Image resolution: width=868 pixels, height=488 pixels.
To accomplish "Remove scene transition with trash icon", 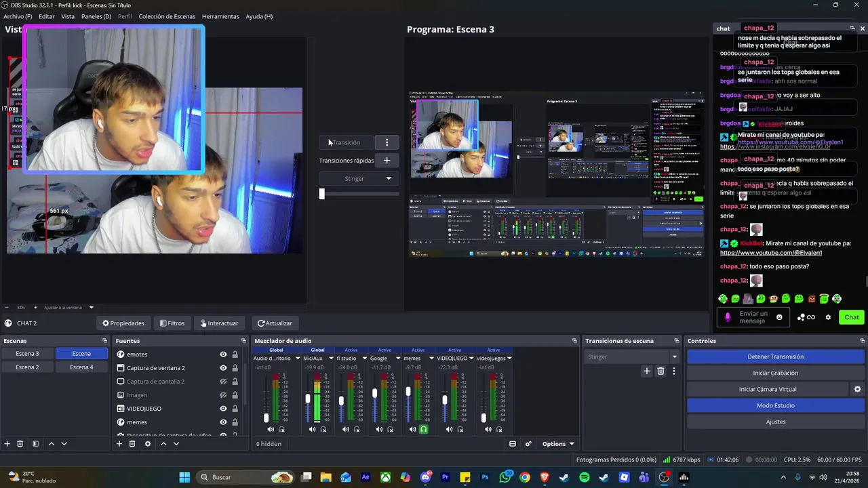I will pyautogui.click(x=660, y=371).
